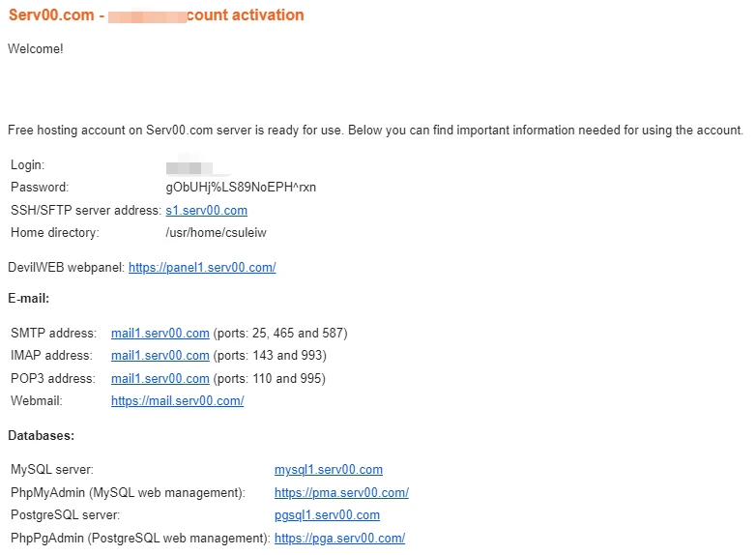Click the blurred Login value
Screen dimensions: 756x555
tap(189, 167)
